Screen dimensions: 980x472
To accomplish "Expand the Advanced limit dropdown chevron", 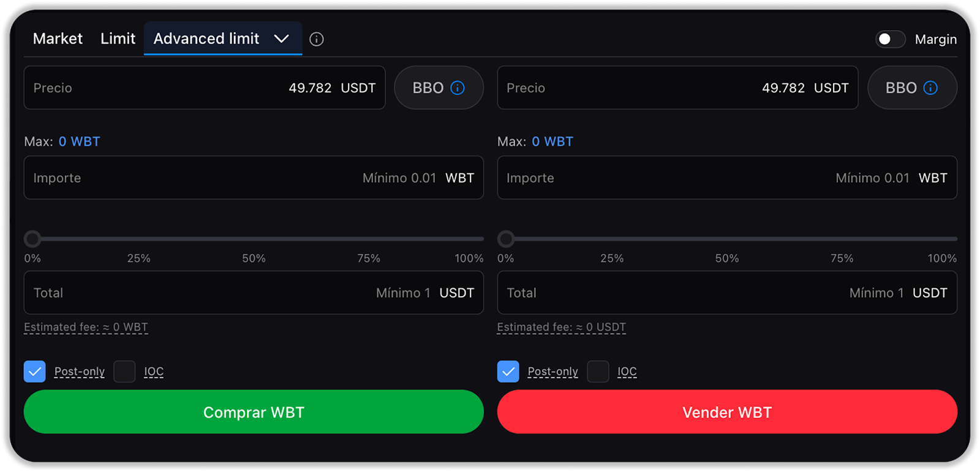I will pyautogui.click(x=281, y=39).
